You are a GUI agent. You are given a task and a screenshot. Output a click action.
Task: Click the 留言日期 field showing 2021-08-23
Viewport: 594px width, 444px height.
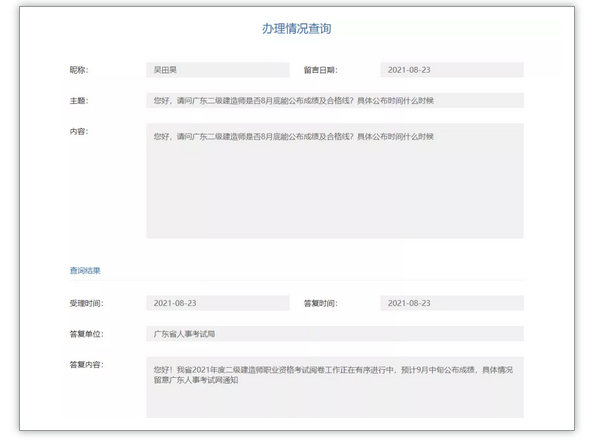(452, 70)
